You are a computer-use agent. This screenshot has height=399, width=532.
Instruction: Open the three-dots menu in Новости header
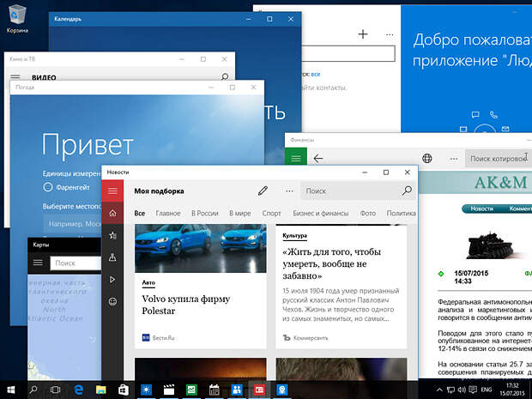[x=289, y=191]
